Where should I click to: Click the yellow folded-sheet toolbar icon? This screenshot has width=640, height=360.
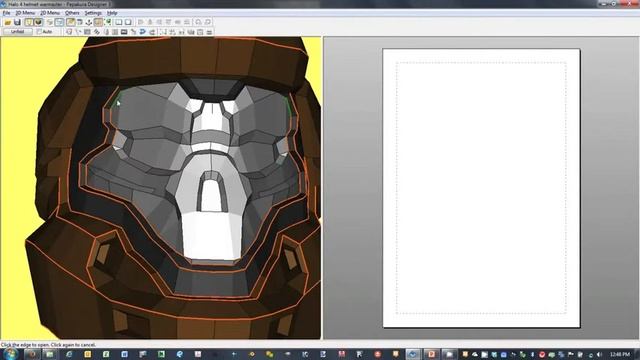[71, 22]
